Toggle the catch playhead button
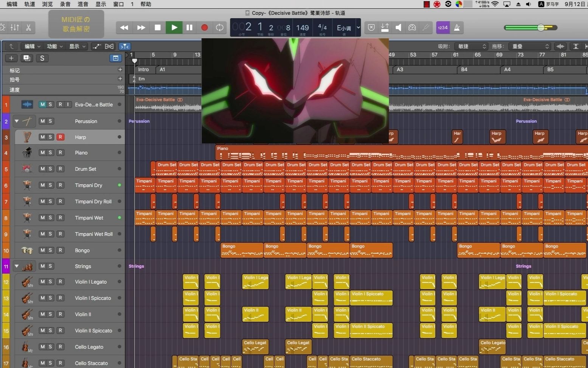Viewport: 588px width, 368px height. (124, 46)
